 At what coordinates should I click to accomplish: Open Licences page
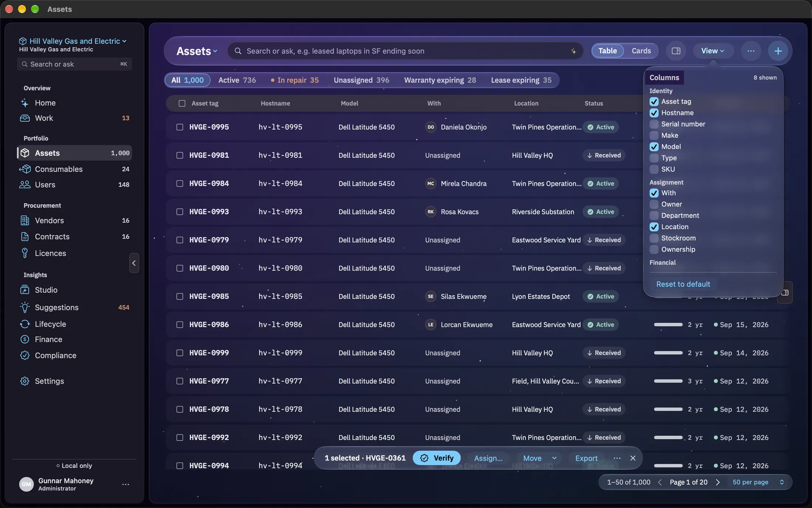point(74,253)
